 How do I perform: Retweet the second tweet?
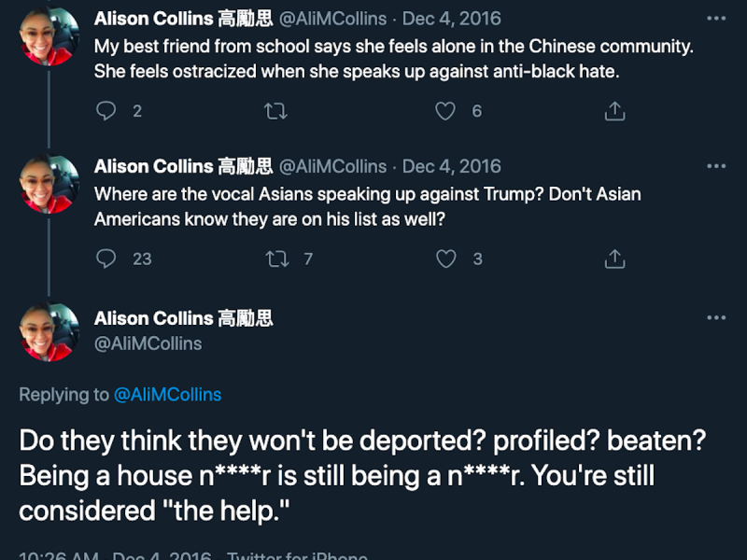click(275, 259)
